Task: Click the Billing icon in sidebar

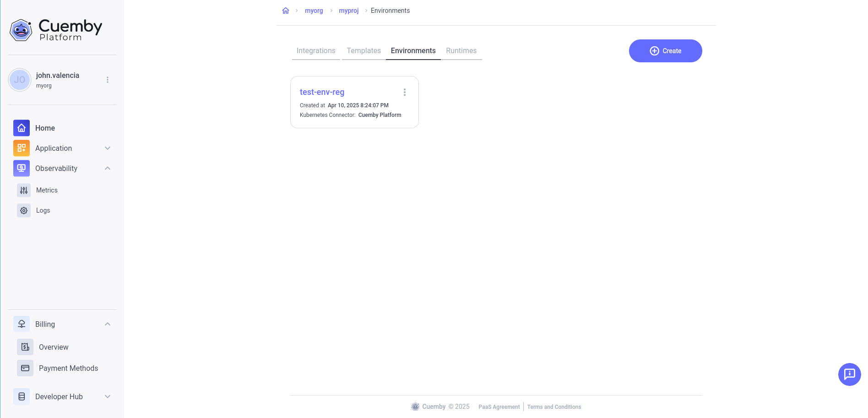Action: pos(21,324)
